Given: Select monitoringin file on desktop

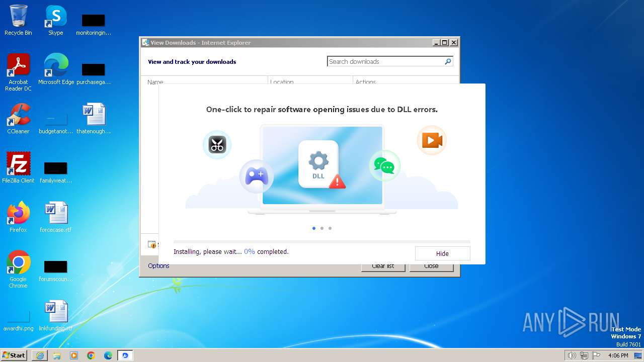Looking at the screenshot, I should click(94, 24).
